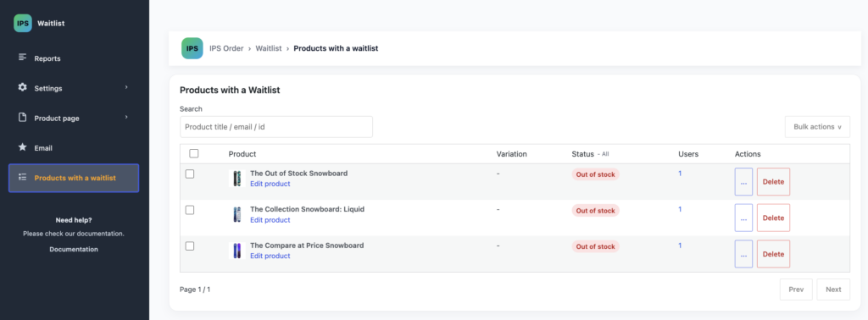Open users count for Out of Stock Snowboard
This screenshot has height=320, width=868.
(681, 174)
